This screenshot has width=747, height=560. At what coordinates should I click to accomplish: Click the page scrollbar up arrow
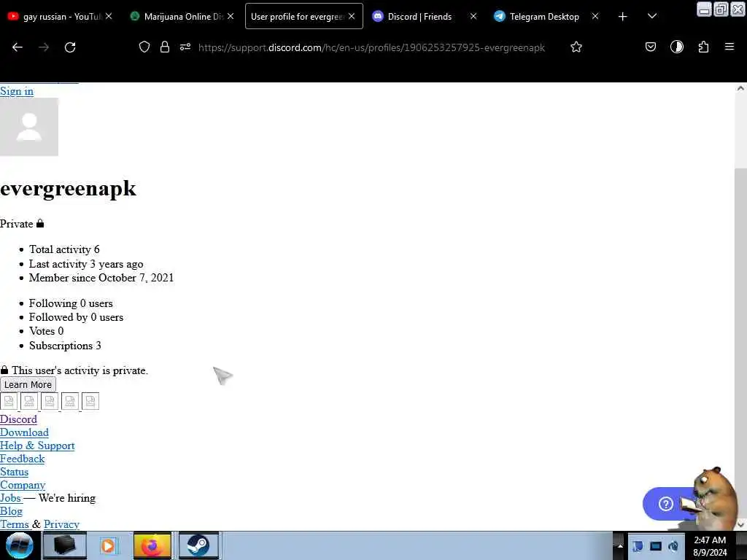pyautogui.click(x=740, y=88)
